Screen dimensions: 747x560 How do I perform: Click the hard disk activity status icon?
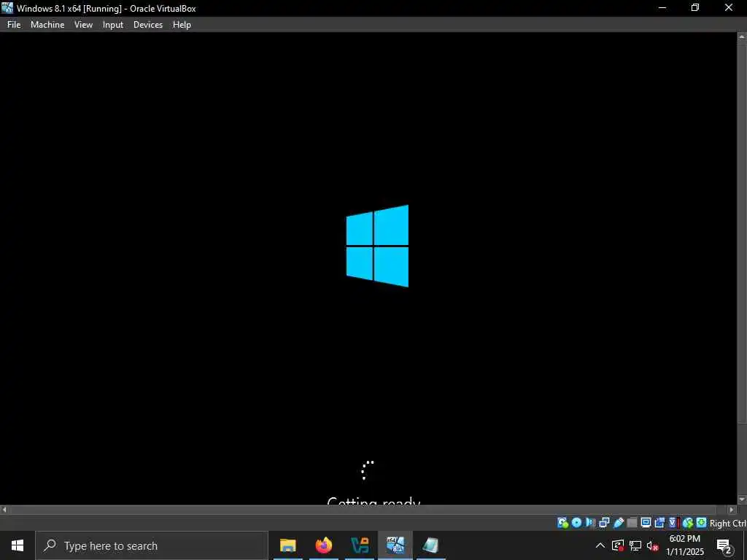tap(562, 523)
